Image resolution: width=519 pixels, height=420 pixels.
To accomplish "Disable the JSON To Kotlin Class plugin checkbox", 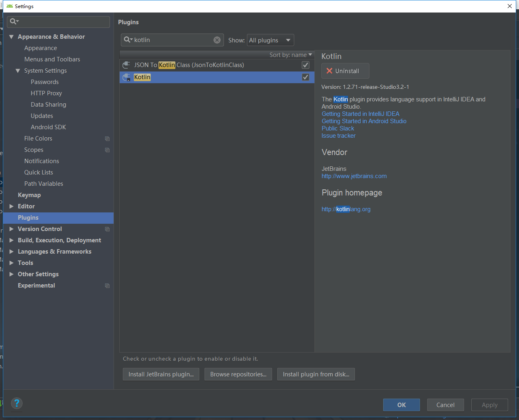I will (x=306, y=65).
